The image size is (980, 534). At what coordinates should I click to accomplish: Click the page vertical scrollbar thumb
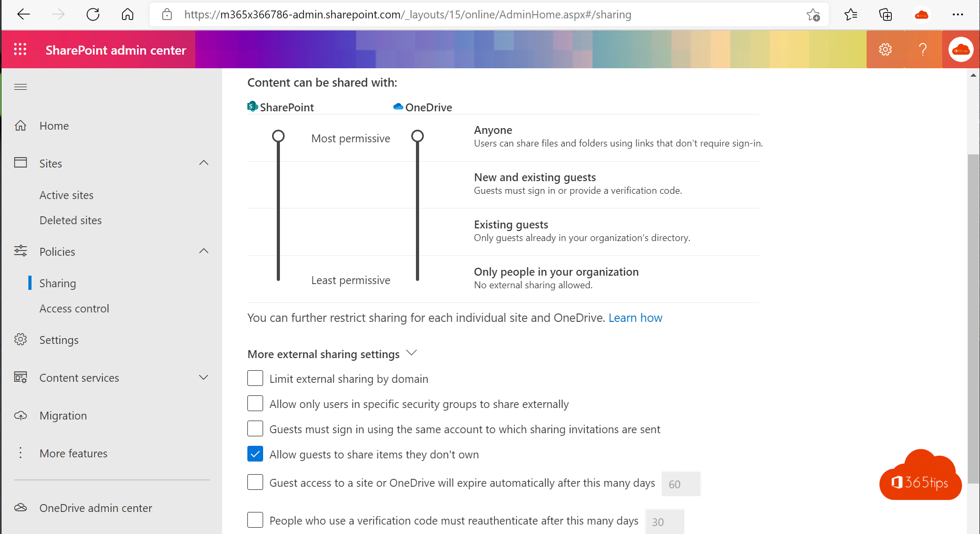[974, 319]
